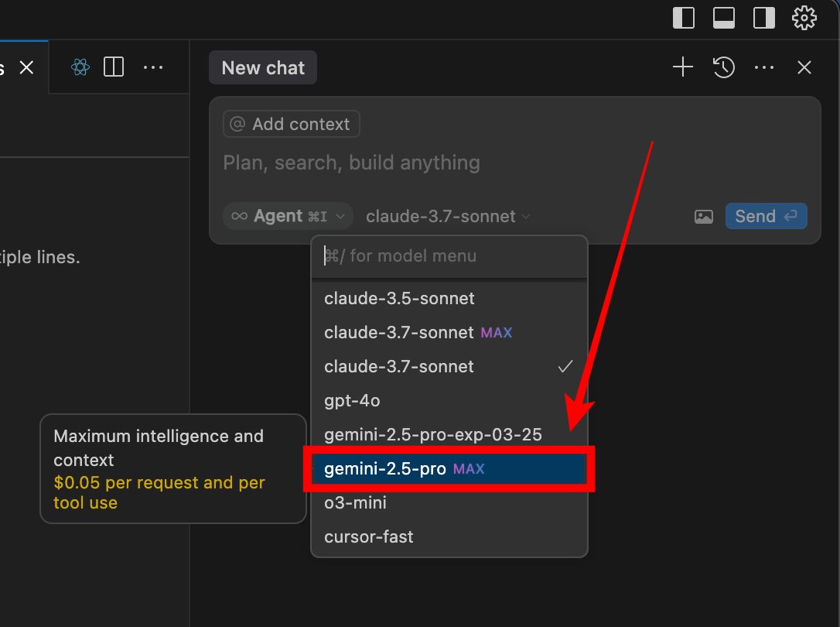
Task: Click the Send button
Action: click(x=766, y=216)
